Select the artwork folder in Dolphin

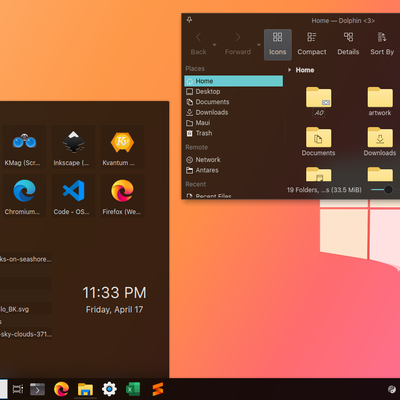tap(380, 101)
